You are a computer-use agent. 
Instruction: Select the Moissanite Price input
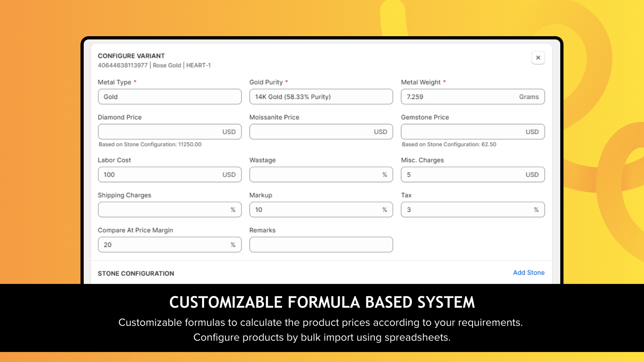(314, 132)
